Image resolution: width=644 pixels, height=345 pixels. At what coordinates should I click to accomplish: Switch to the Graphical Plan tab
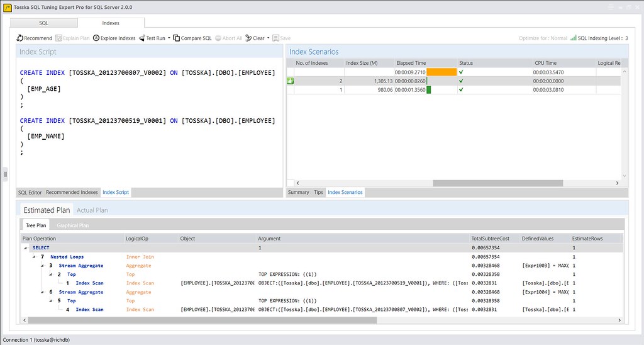(x=72, y=225)
